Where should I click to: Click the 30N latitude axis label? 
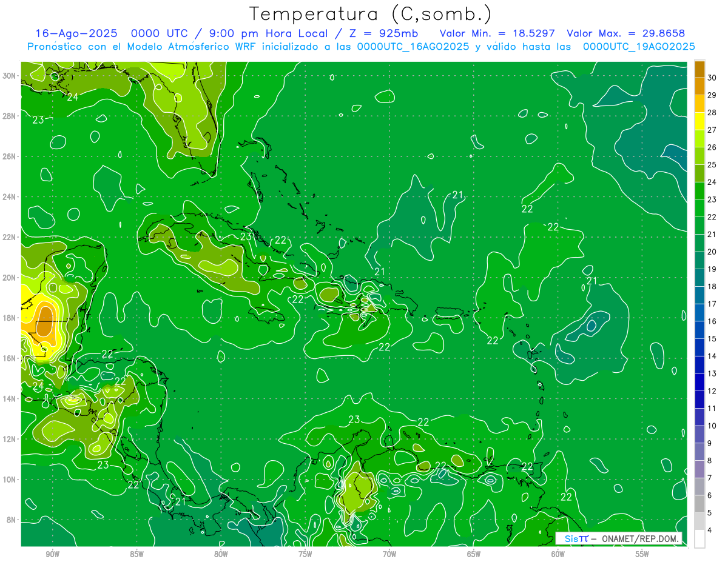9,76
